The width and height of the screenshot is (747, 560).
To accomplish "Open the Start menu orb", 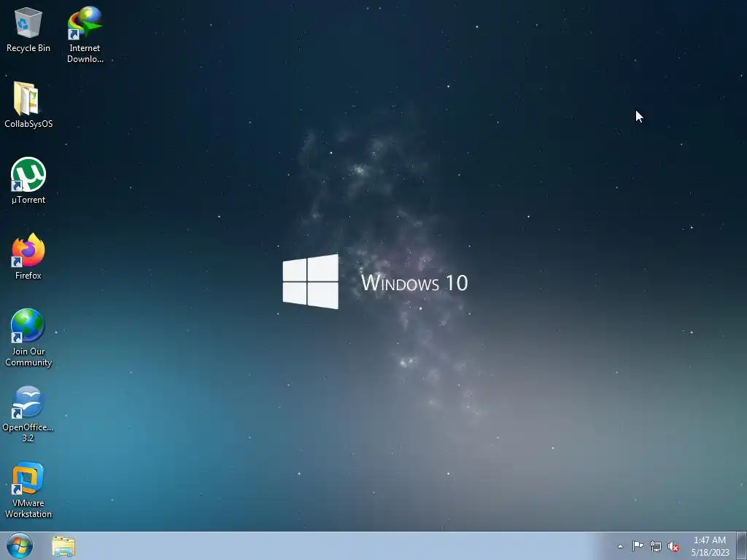I will [20, 545].
